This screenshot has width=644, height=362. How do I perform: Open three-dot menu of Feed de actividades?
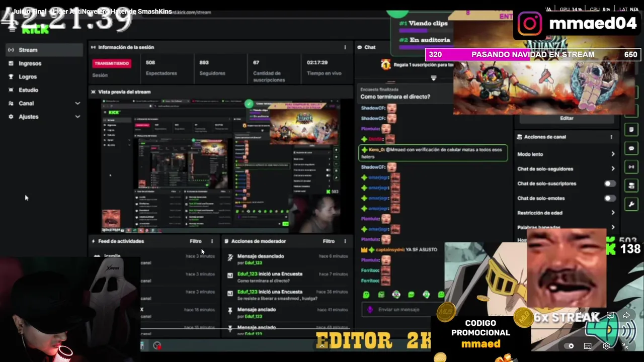212,241
